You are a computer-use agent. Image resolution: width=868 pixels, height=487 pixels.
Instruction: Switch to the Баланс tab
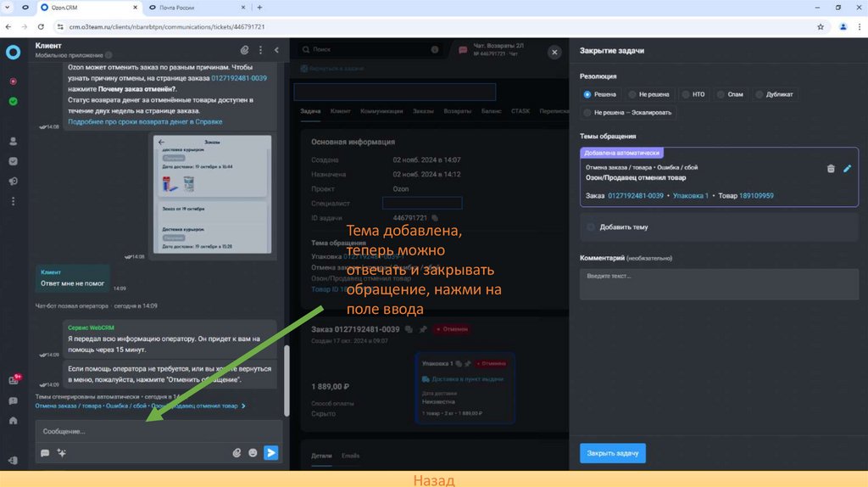coord(491,111)
